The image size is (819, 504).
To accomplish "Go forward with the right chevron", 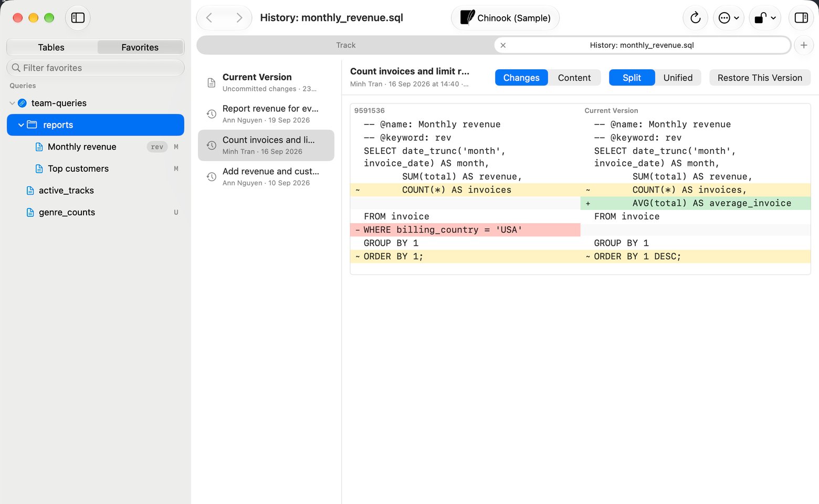I will (x=239, y=18).
